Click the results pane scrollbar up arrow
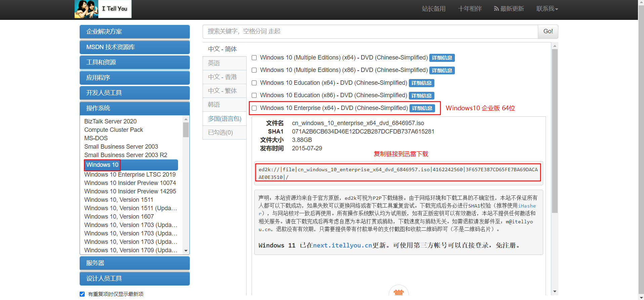The width and height of the screenshot is (644, 300). (555, 46)
